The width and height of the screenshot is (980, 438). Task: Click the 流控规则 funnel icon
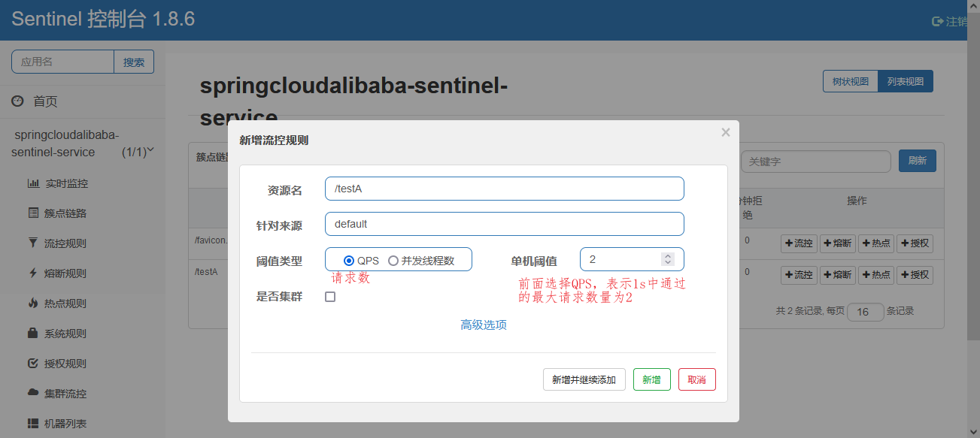33,243
